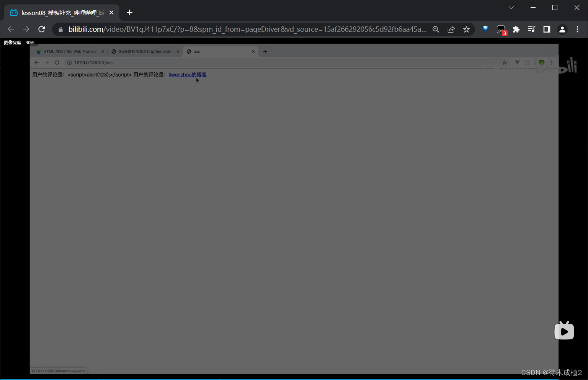
Task: Select the lesson08 bilibili tab
Action: [62, 13]
